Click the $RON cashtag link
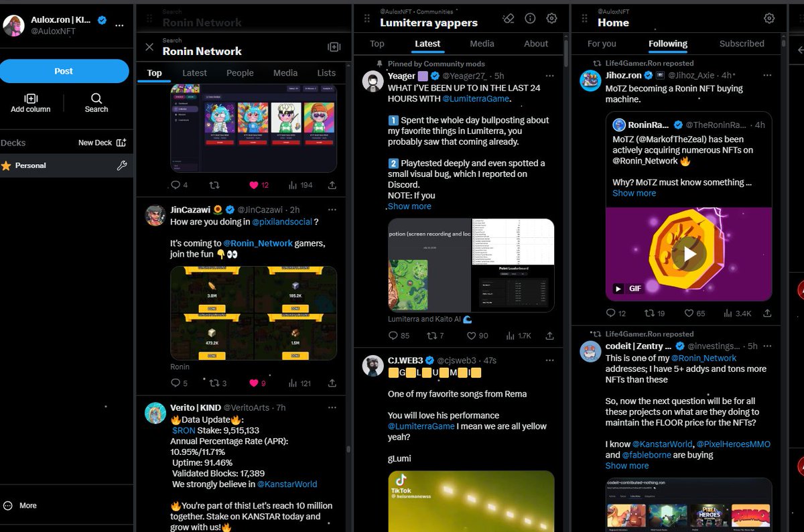 [183, 430]
